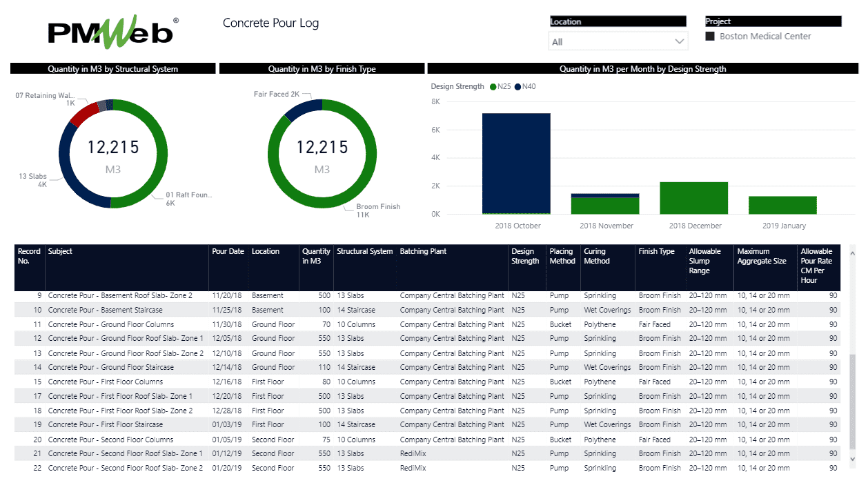
Task: Click 'Quantity in M3 by Finish Type' title
Action: click(x=322, y=69)
